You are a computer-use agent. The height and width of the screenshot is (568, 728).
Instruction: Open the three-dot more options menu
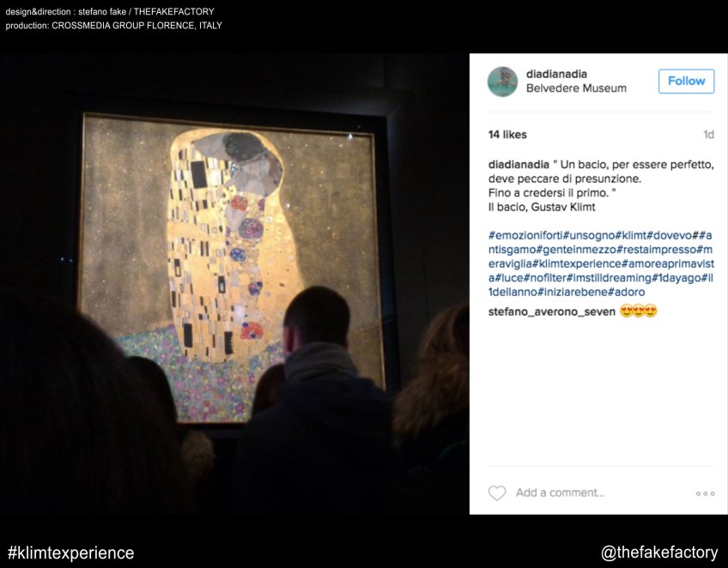(705, 493)
